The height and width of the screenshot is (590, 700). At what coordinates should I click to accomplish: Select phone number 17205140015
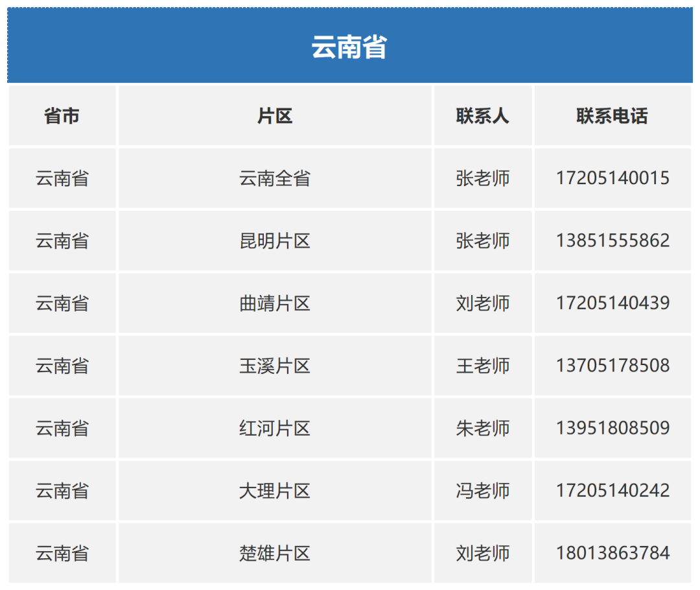tap(612, 178)
